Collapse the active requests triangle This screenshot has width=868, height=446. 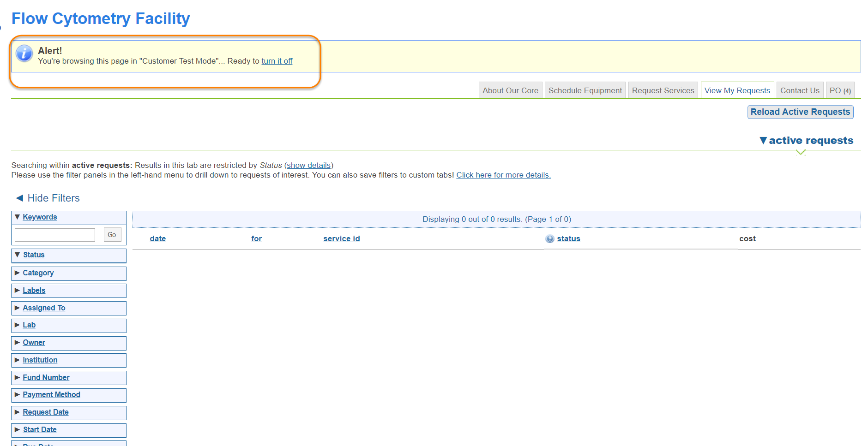click(763, 140)
